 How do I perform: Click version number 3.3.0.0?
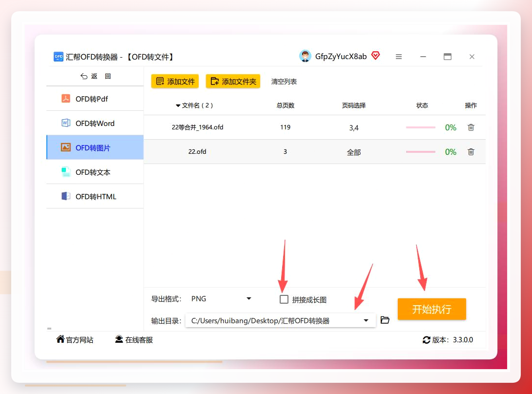coord(463,340)
